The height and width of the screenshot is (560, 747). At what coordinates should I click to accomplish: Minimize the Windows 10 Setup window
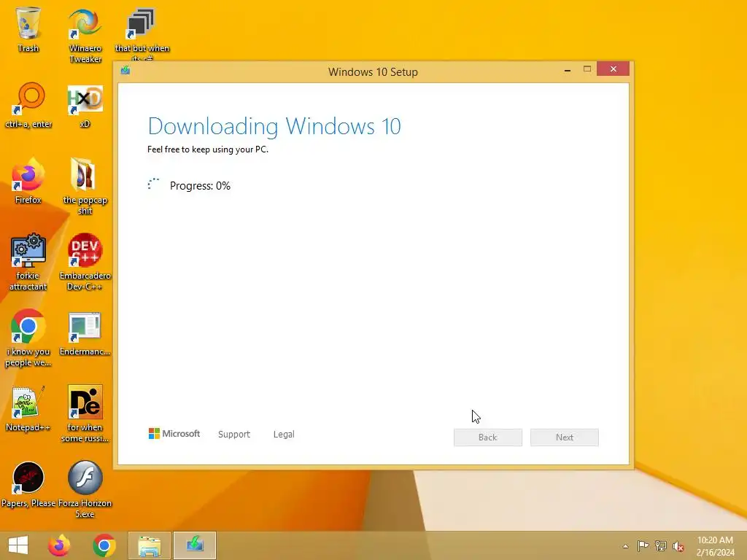(x=568, y=69)
